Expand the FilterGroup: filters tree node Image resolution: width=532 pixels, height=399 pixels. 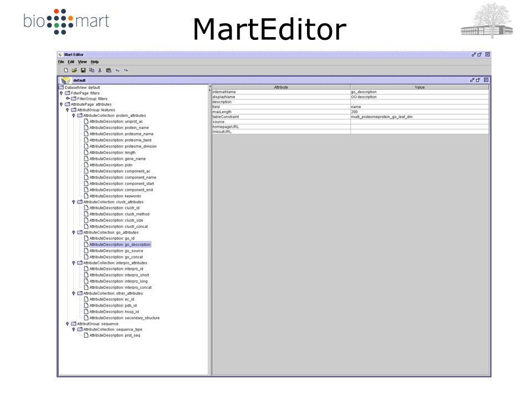point(68,99)
